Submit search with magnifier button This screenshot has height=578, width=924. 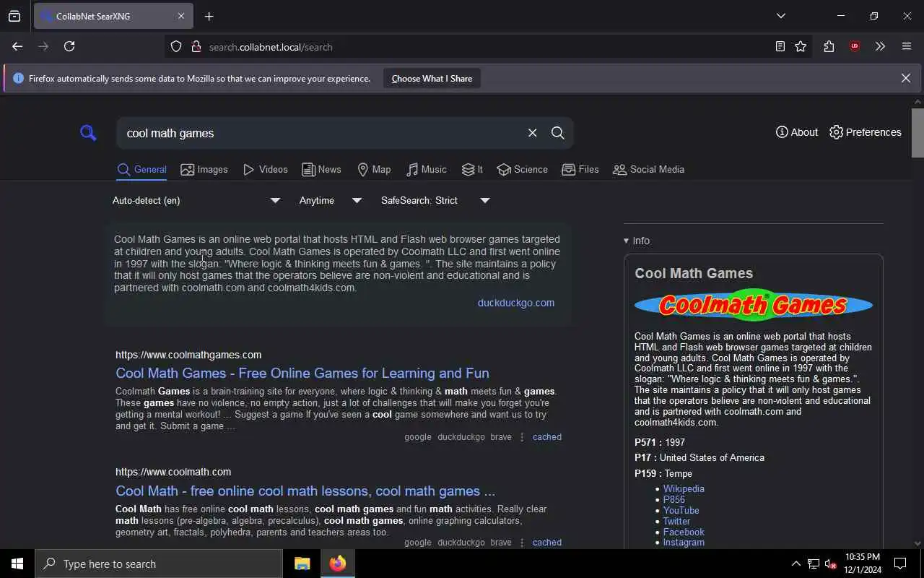[558, 133]
